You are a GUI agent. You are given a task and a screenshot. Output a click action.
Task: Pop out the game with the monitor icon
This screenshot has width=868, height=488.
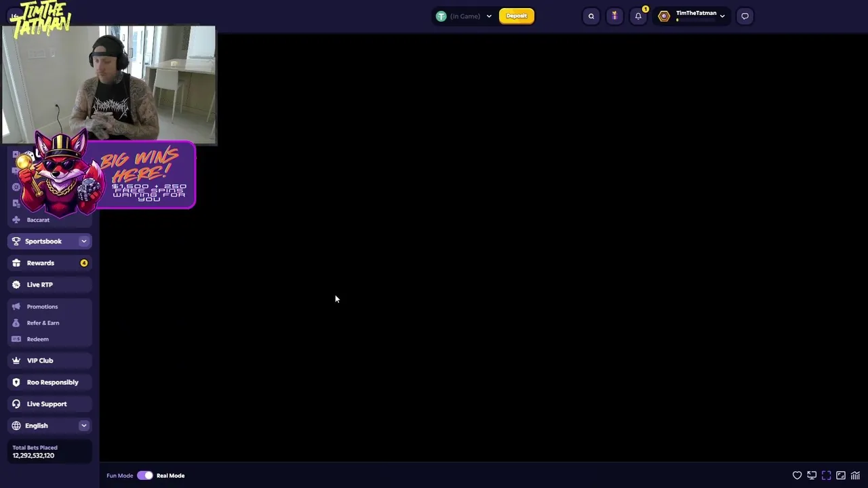[812, 476]
